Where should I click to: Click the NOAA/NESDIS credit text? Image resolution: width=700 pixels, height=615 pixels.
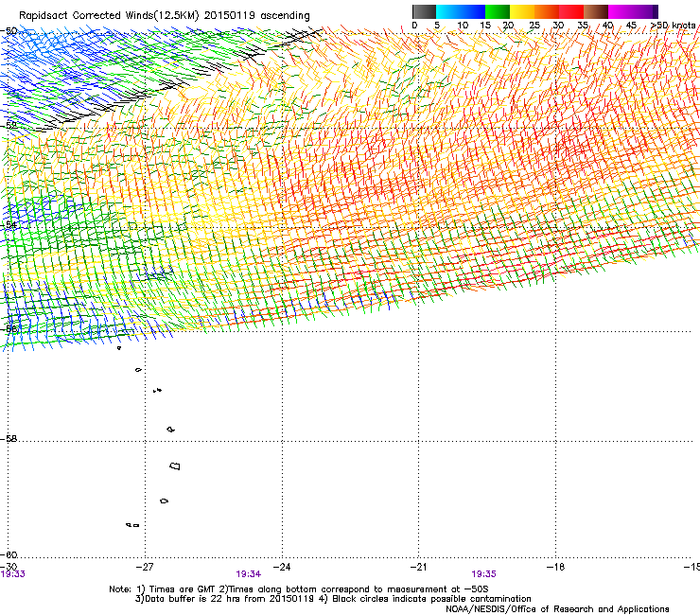557,609
